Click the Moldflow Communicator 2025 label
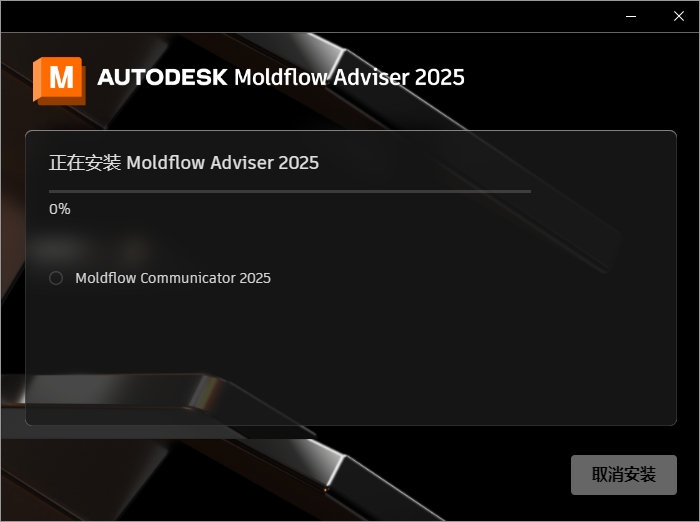 173,278
